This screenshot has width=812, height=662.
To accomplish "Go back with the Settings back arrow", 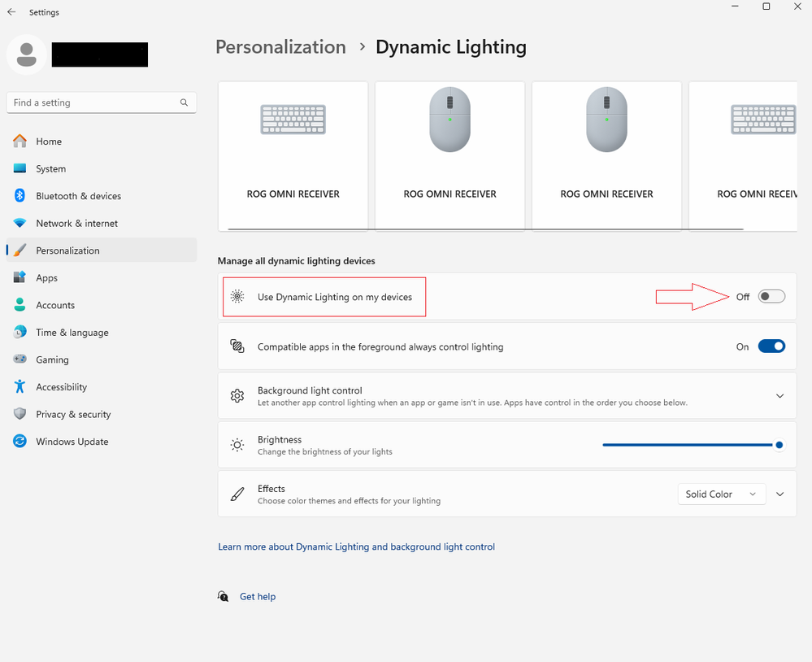I will [x=11, y=12].
